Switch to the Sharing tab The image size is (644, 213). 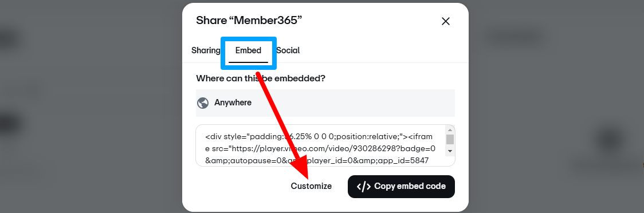206,50
